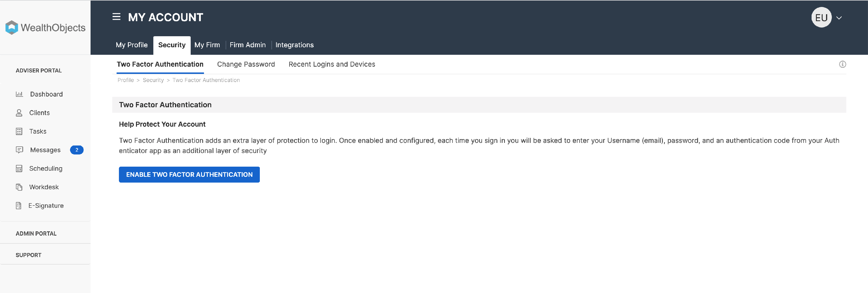Expand the user account dropdown chevron

tap(839, 18)
